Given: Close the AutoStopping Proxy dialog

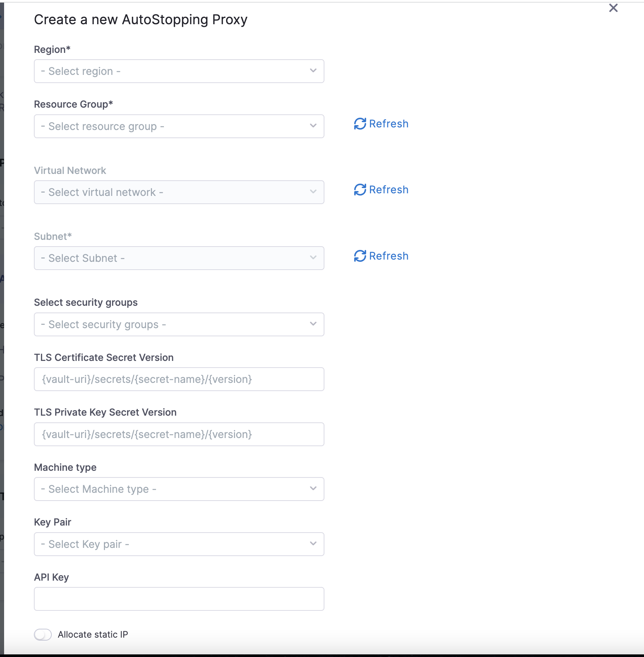Looking at the screenshot, I should tap(613, 8).
